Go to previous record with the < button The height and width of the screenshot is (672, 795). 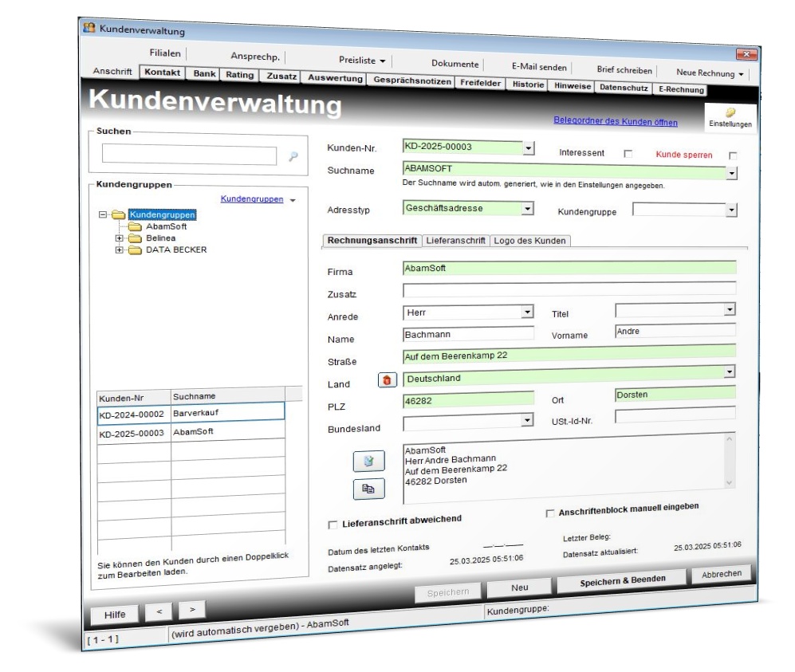(x=159, y=611)
